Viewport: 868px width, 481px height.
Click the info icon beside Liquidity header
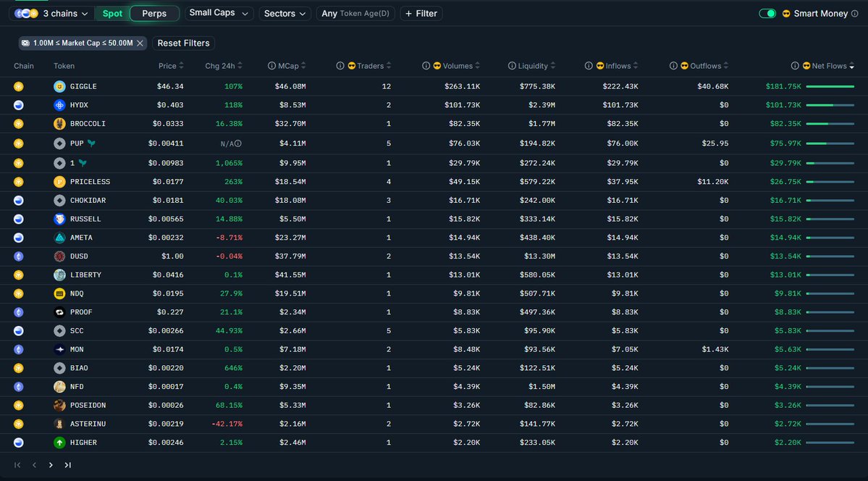512,66
